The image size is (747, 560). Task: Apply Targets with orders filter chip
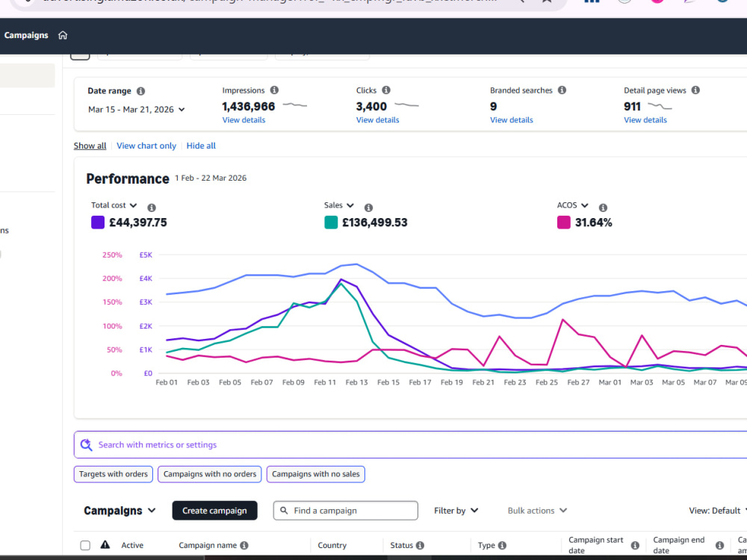(x=114, y=474)
